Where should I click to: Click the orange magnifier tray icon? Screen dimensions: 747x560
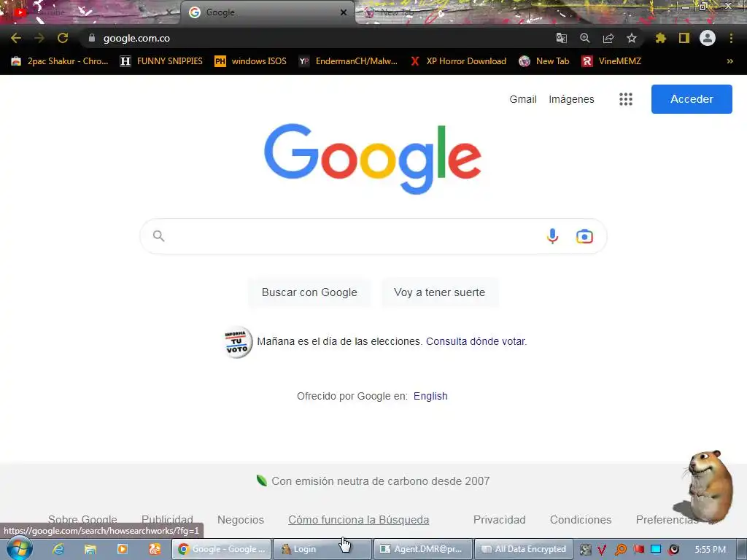(x=620, y=550)
